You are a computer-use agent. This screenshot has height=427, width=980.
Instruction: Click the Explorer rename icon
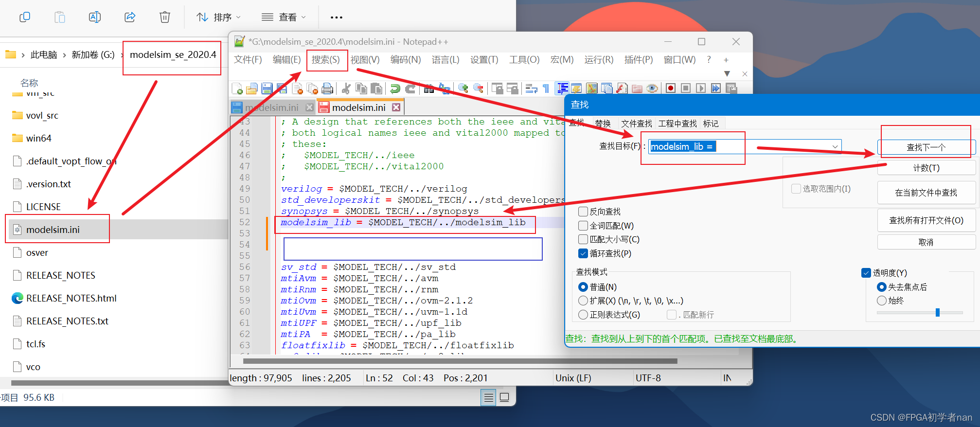[95, 17]
